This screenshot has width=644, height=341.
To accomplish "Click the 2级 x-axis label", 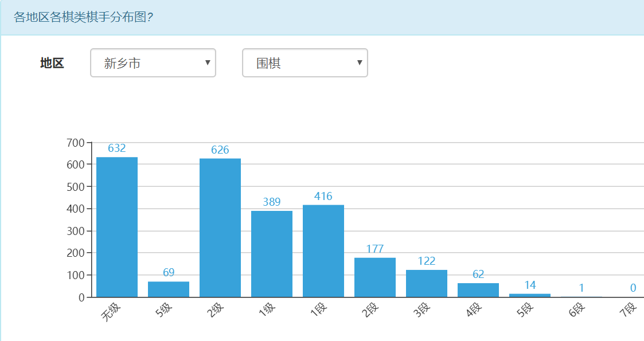I will [216, 311].
